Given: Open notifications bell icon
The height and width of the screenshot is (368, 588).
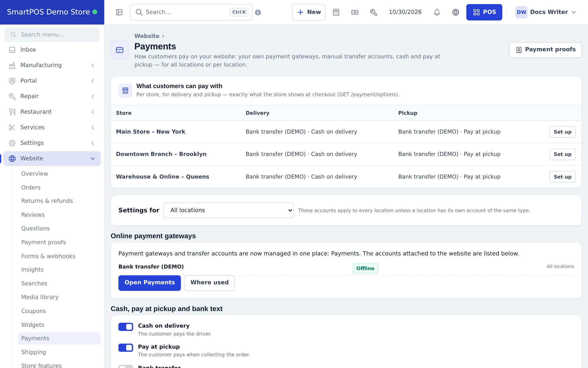Looking at the screenshot, I should (437, 12).
